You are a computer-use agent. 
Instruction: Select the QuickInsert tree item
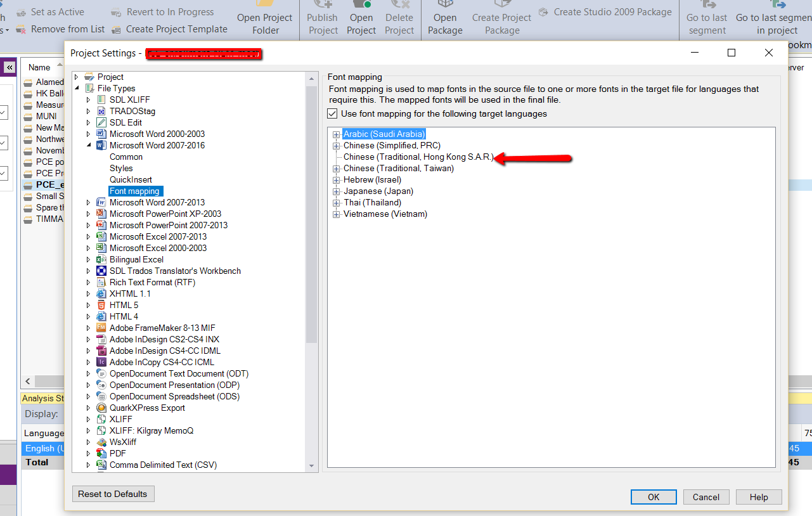pyautogui.click(x=131, y=179)
